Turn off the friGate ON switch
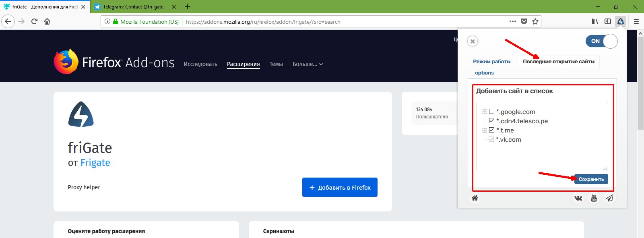 pyautogui.click(x=601, y=41)
